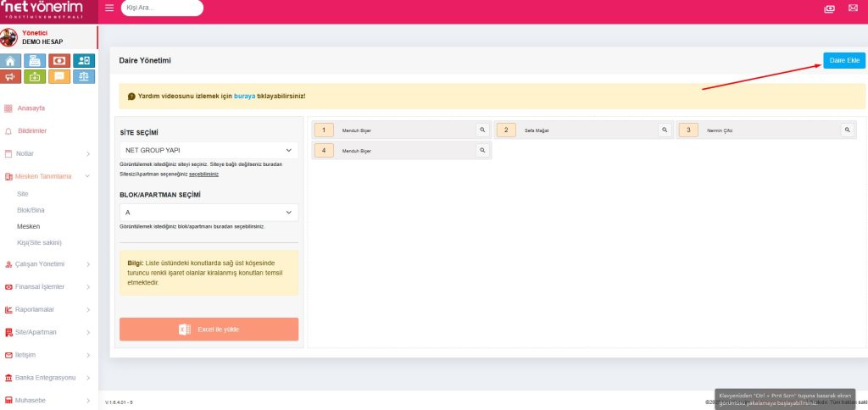
Task: Click the balance scales shortcut tile
Action: (x=83, y=76)
